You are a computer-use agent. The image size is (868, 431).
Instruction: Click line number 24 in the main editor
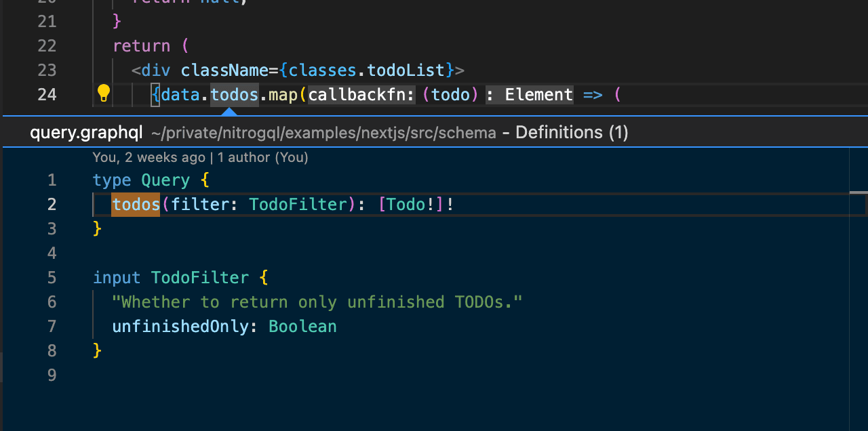coord(47,94)
